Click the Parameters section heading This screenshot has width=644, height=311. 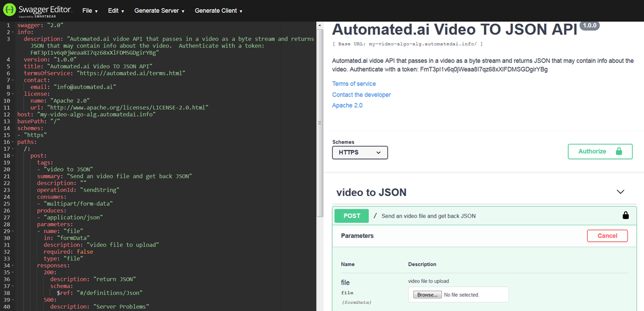click(x=357, y=236)
